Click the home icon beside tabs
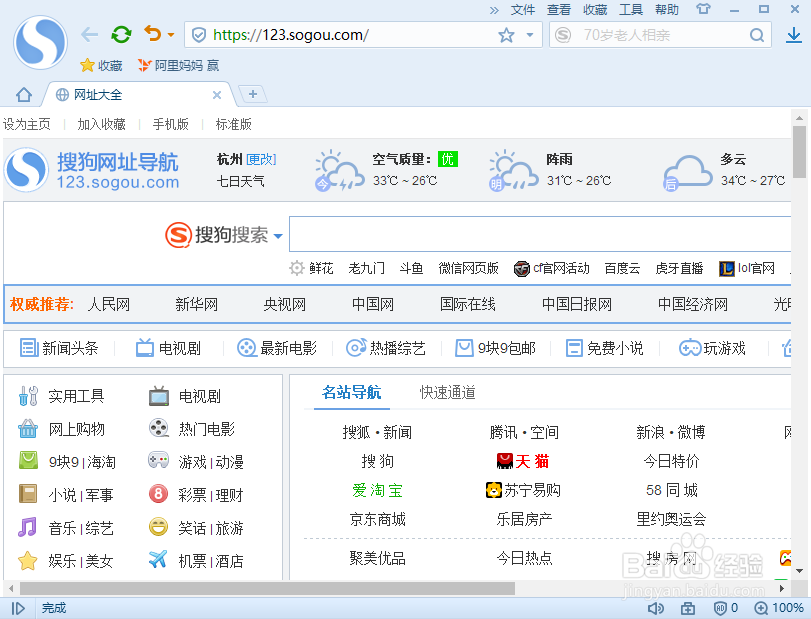Screen dimensions: 811x619 (24, 95)
